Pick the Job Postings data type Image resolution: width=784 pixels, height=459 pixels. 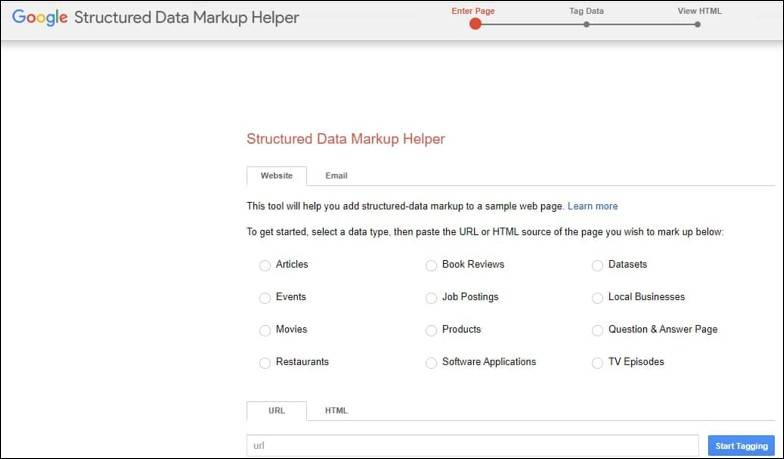(431, 298)
